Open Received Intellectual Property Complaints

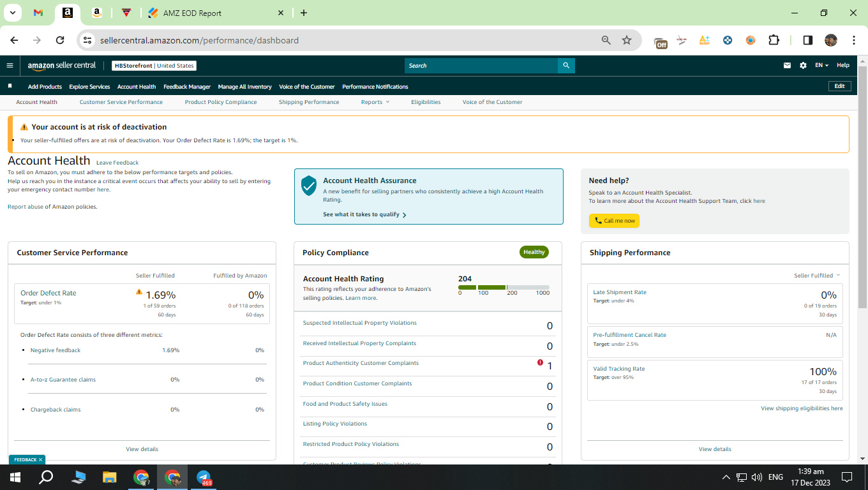(x=359, y=343)
